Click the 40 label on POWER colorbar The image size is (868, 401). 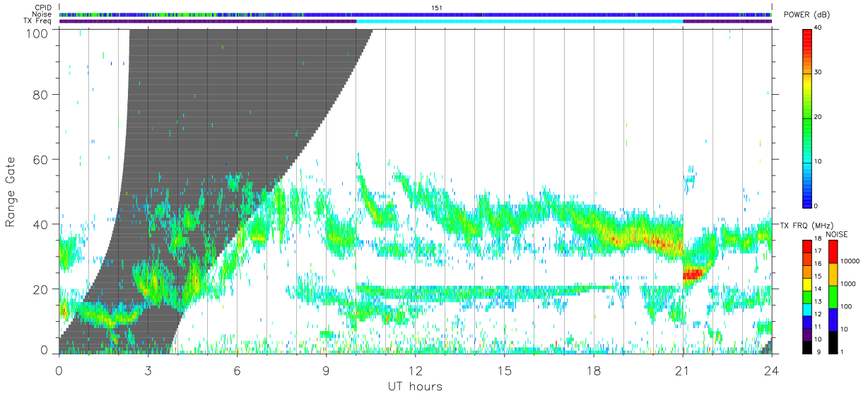pos(819,28)
